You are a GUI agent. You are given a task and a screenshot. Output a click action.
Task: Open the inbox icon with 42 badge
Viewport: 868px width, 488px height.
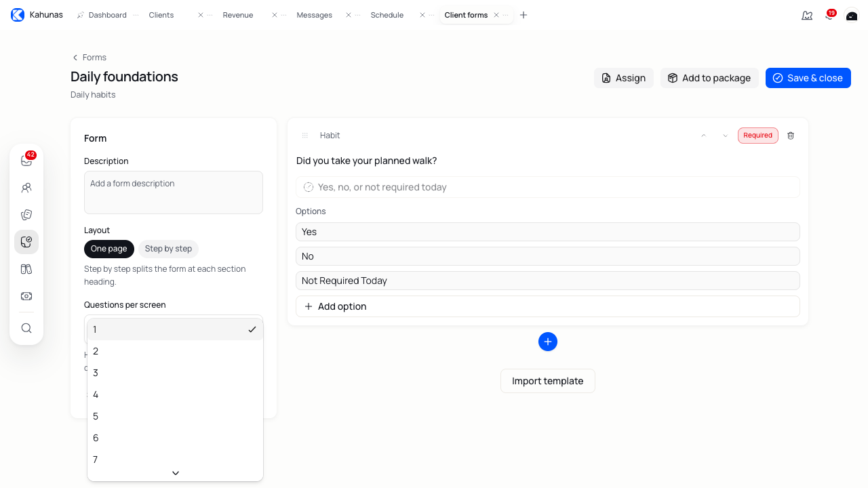(26, 161)
